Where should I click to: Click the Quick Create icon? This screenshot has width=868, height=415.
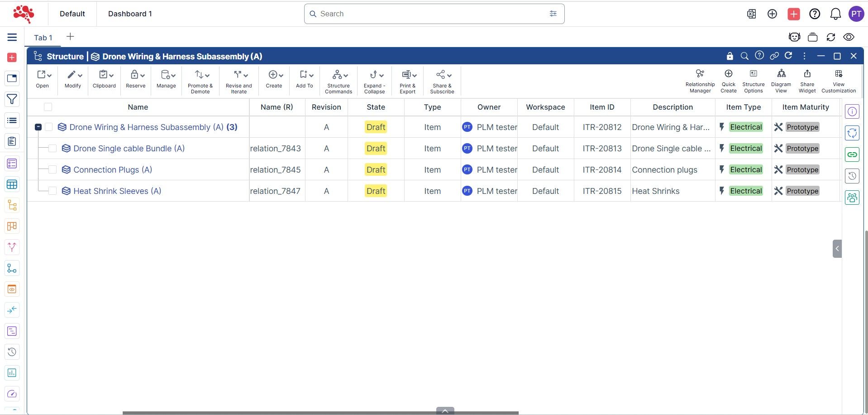[x=728, y=81]
